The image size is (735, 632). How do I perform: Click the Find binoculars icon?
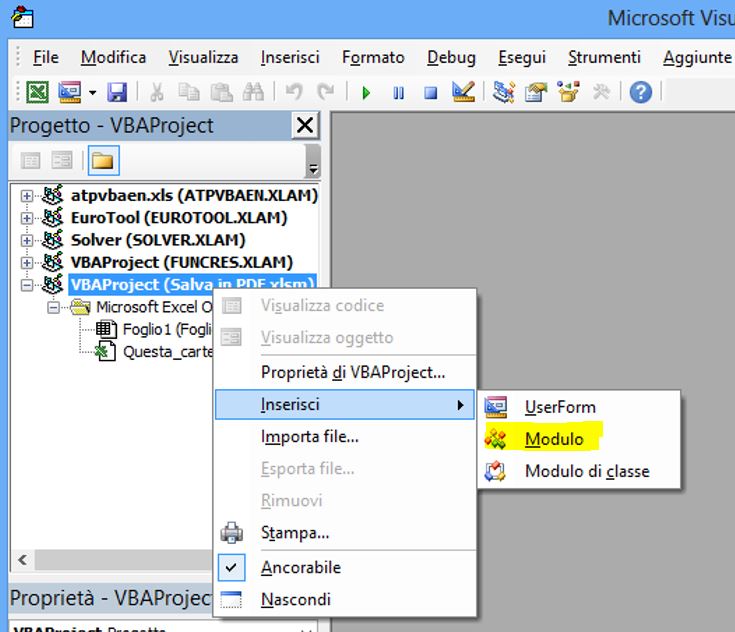(253, 91)
